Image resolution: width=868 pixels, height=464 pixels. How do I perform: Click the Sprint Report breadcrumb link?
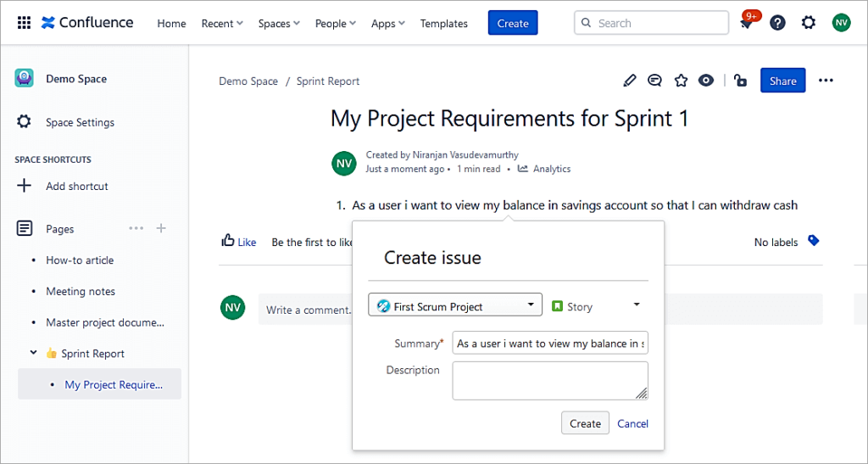pos(328,81)
